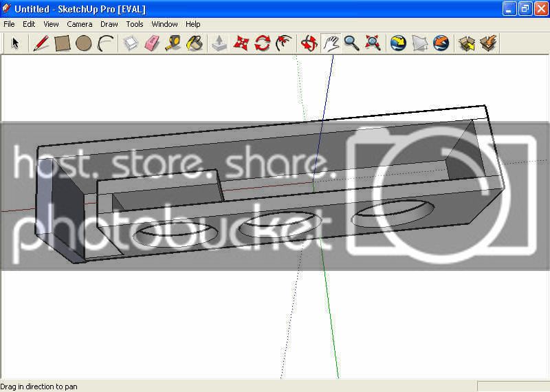This screenshot has height=392, width=550.
Task: Choose the Zoom magnifier tool
Action: click(351, 43)
